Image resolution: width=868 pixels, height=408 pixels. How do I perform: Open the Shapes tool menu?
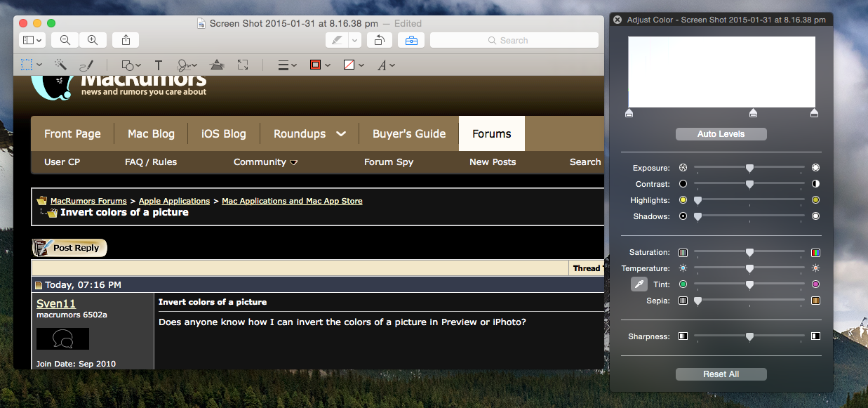(x=131, y=65)
